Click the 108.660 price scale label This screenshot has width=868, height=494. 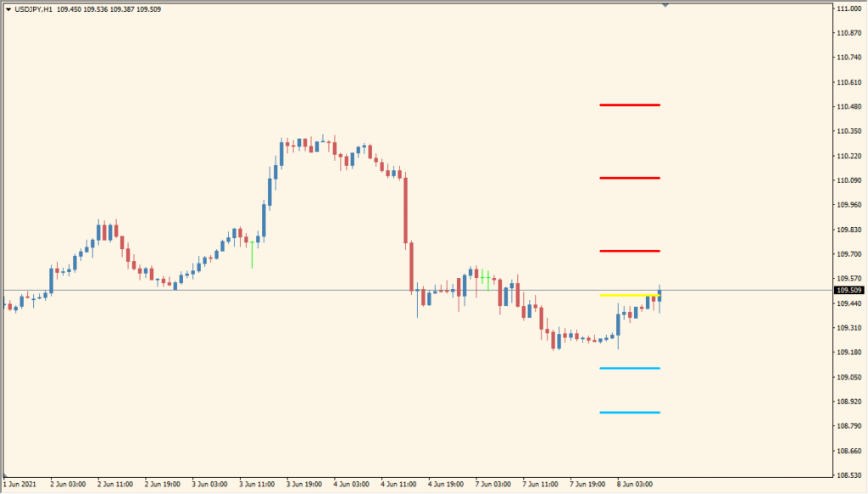tap(849, 450)
